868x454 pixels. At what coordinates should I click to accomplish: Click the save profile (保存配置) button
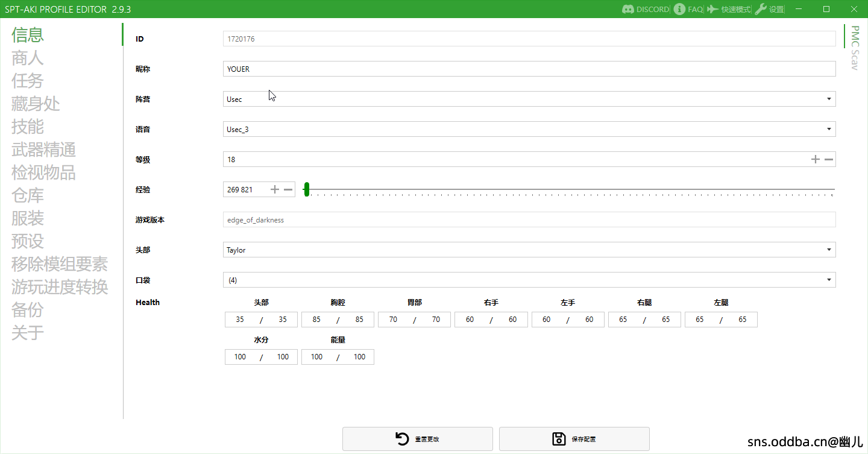574,439
